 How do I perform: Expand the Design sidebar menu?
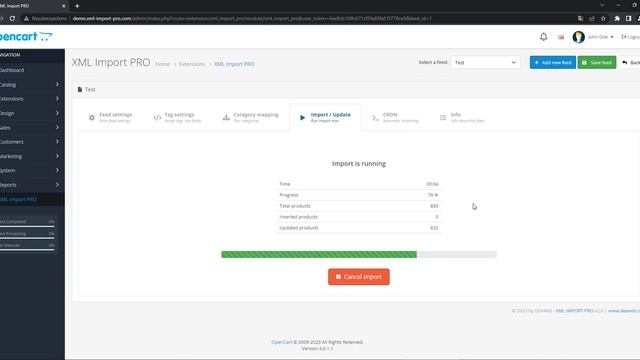31,113
